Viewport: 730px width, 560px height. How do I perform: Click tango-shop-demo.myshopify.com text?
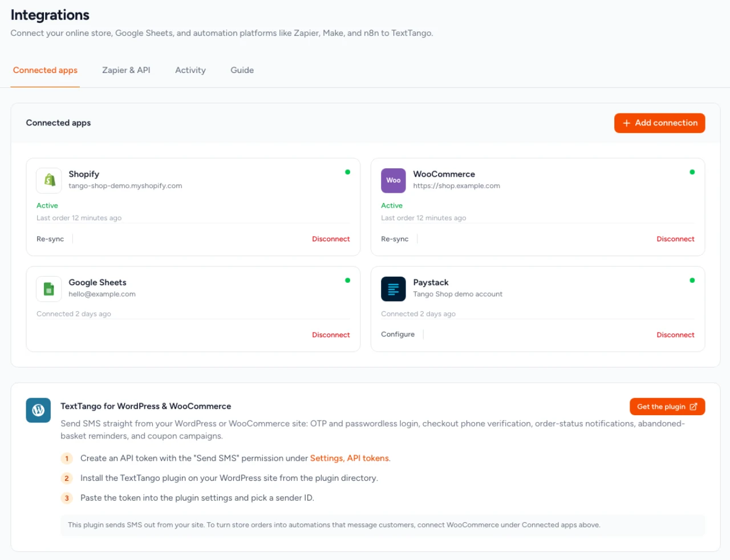[125, 186]
